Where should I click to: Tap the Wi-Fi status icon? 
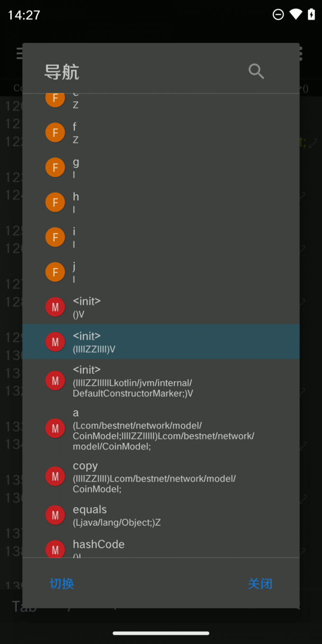(x=295, y=15)
